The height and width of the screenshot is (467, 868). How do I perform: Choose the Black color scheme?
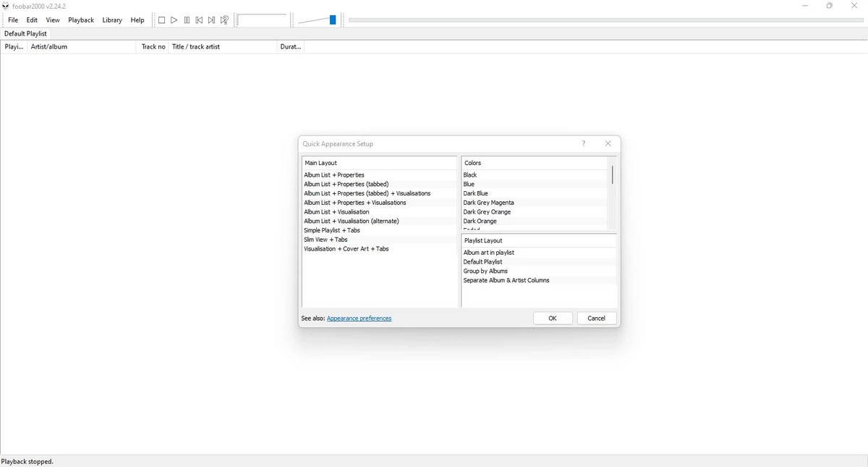pyautogui.click(x=535, y=175)
